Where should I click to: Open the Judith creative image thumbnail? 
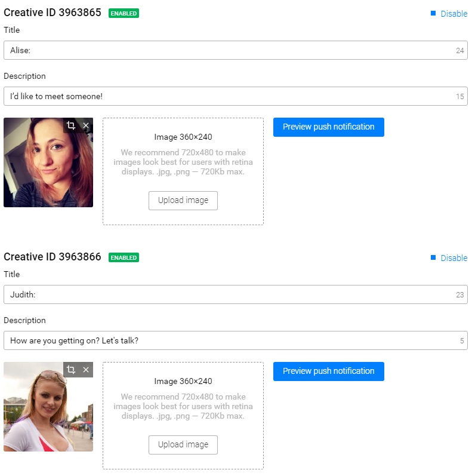click(48, 407)
